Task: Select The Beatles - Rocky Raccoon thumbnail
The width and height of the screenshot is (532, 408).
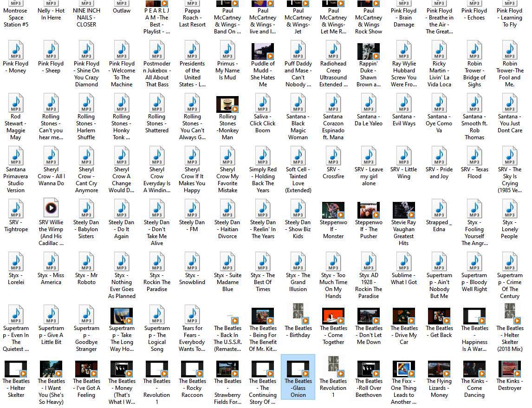Action: [x=192, y=369]
